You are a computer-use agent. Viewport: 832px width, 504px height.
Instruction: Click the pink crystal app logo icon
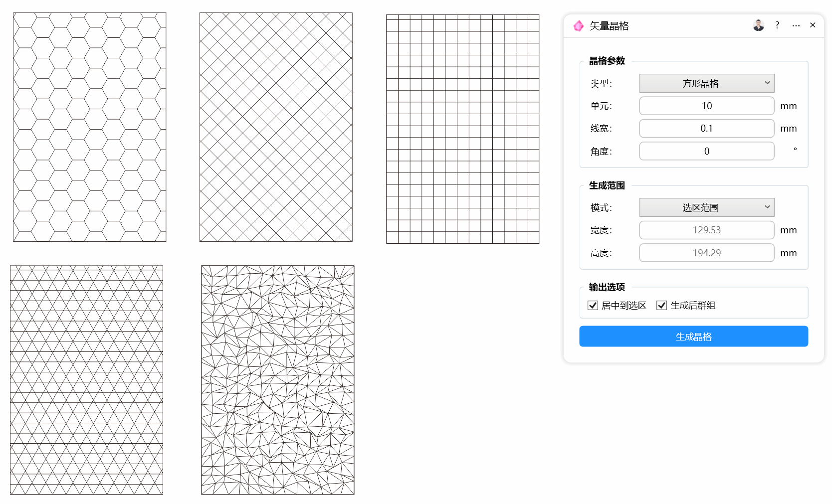(578, 26)
